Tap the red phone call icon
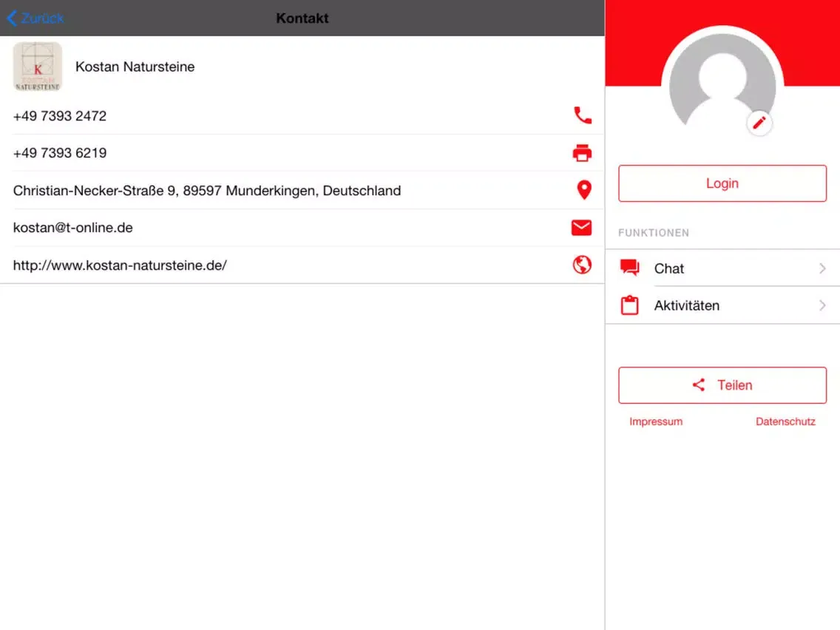The width and height of the screenshot is (840, 630). pos(583,115)
